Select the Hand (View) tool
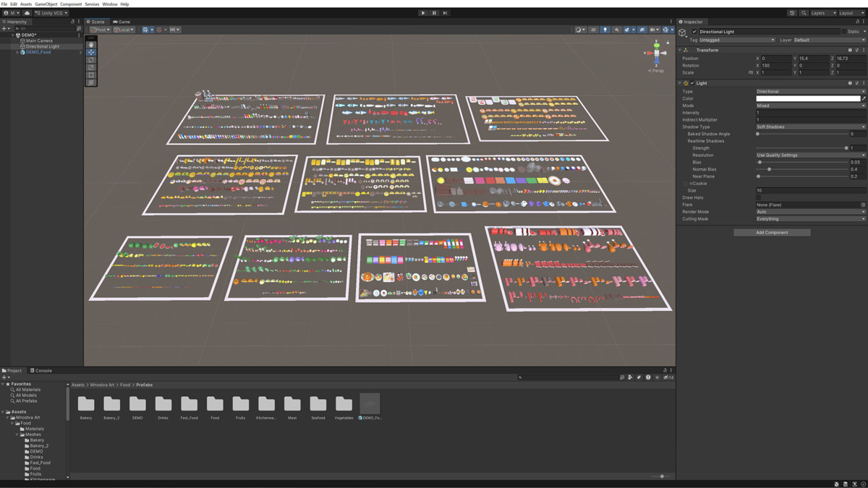 point(91,45)
